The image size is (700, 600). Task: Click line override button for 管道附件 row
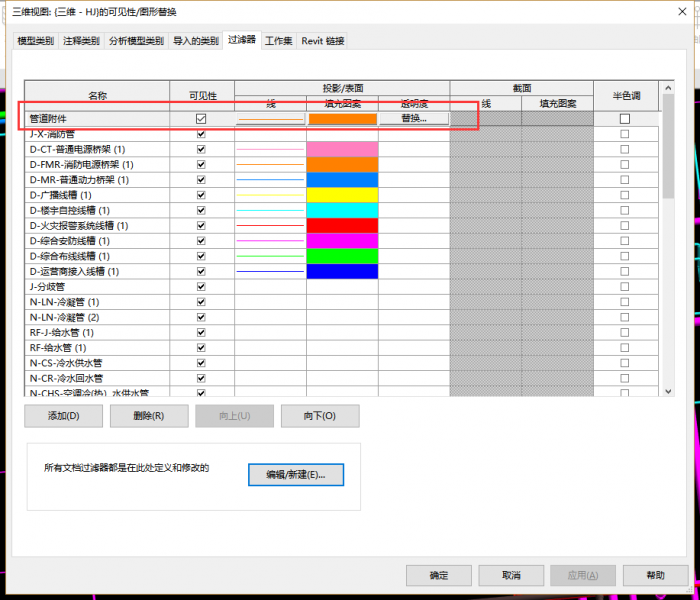point(270,118)
